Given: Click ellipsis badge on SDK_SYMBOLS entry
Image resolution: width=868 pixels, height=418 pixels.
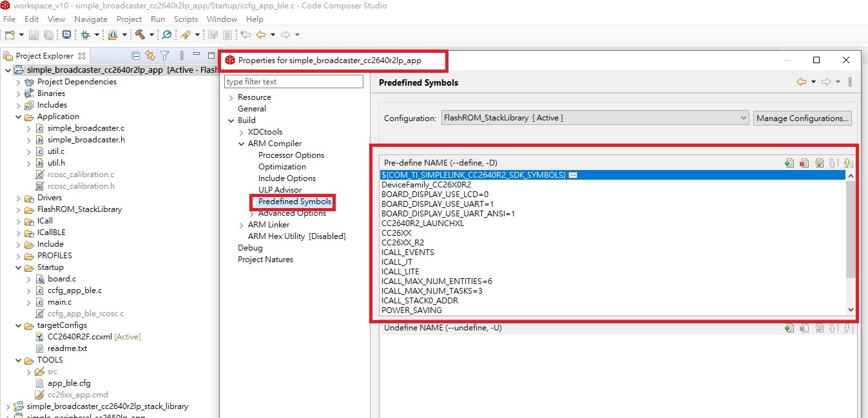Looking at the screenshot, I should click(x=572, y=175).
